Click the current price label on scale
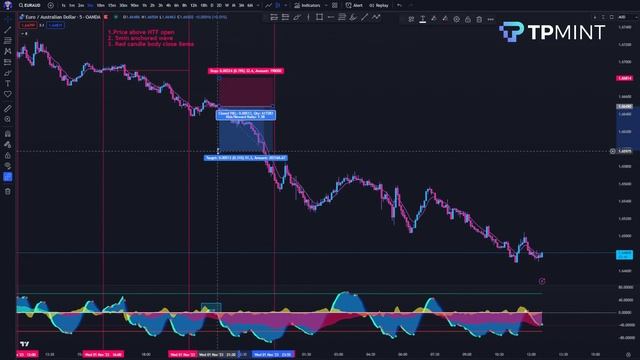Screen dimensions: 640x360 (624, 255)
